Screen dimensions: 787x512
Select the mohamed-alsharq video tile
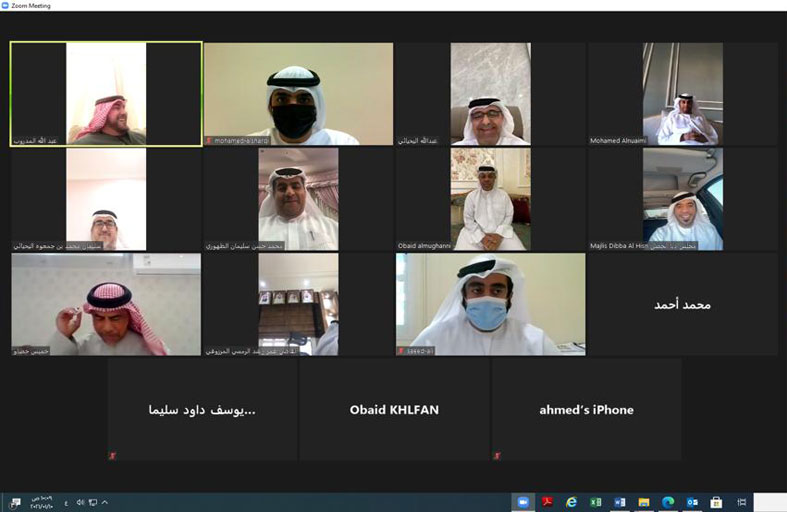[x=298, y=94]
